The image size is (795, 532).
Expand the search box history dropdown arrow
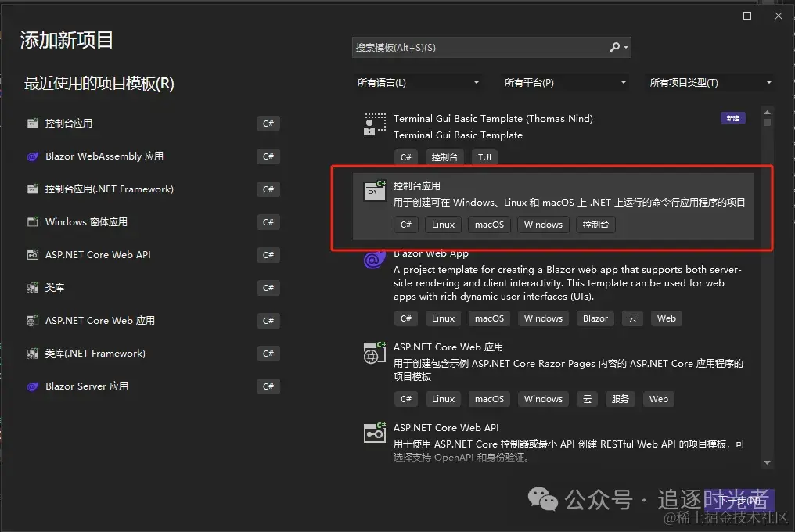click(626, 47)
